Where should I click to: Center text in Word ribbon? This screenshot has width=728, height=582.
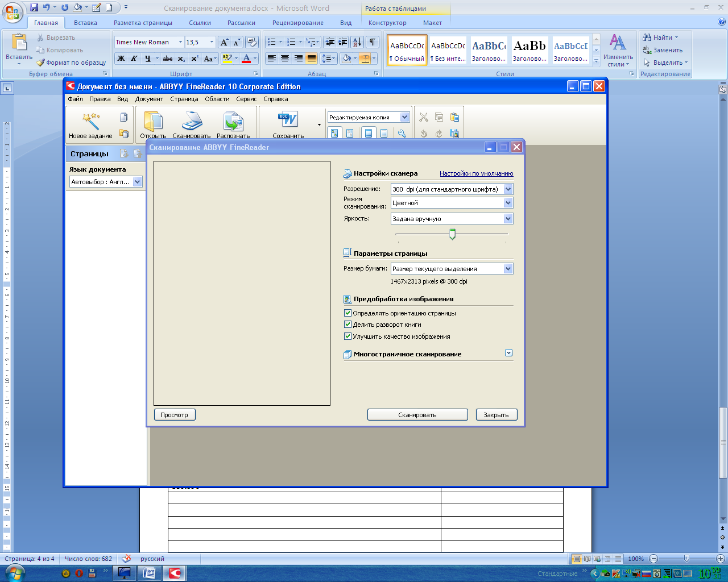click(285, 59)
